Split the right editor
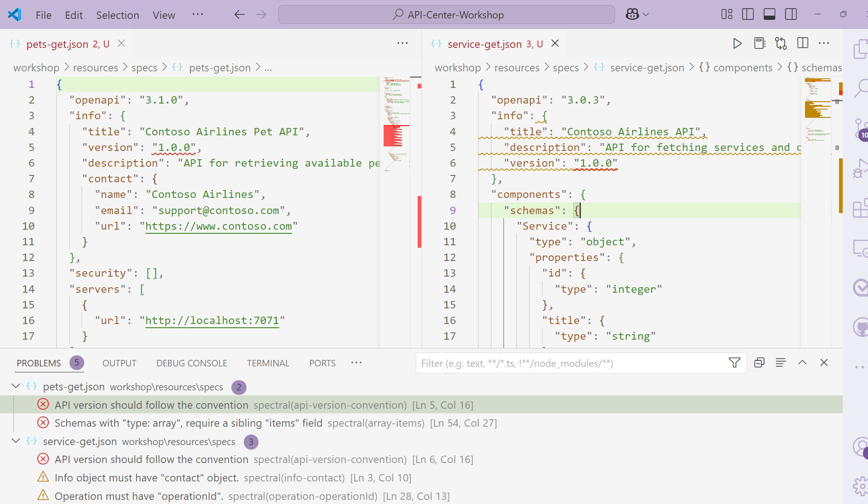The image size is (868, 504). click(803, 43)
